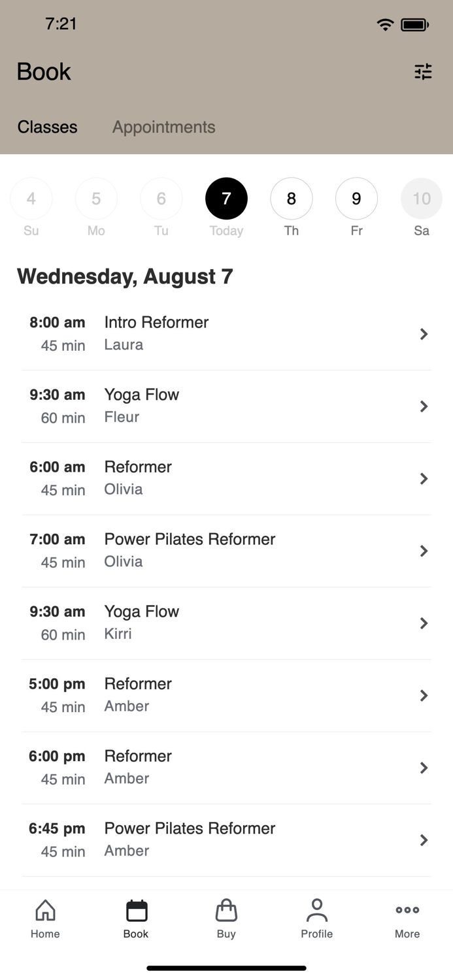
Task: Open the 5:00 pm Reformer with Amber
Action: (x=226, y=695)
